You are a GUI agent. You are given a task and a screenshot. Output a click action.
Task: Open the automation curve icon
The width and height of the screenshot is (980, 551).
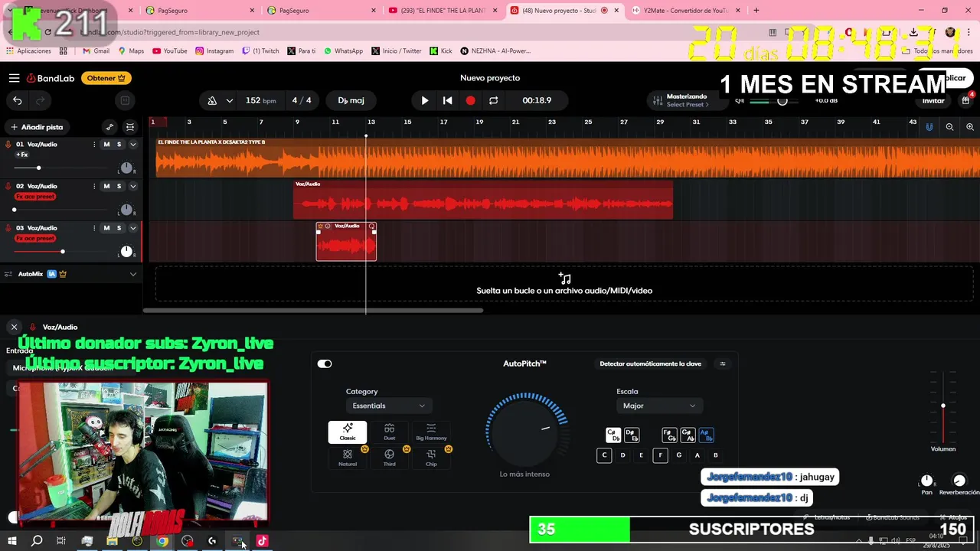109,127
